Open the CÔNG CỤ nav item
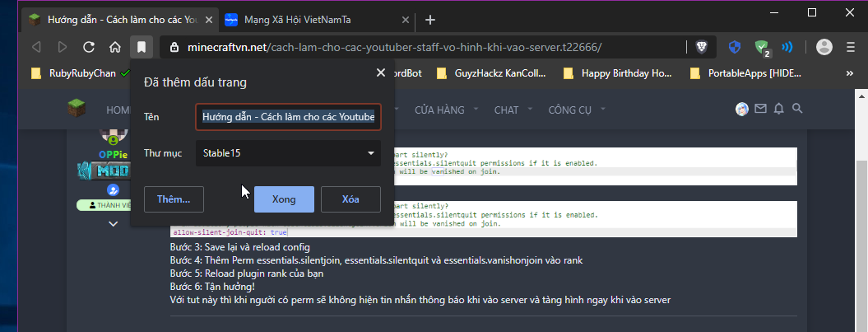 [569, 110]
